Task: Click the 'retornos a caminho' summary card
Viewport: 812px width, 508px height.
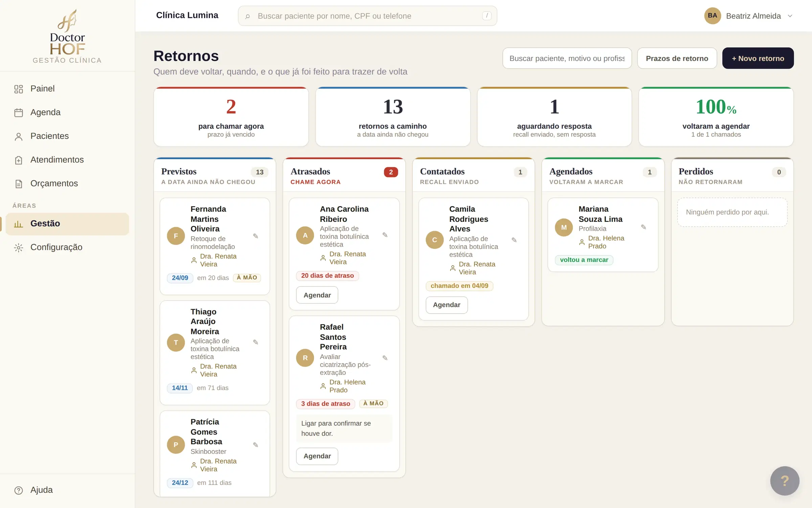Action: [393, 117]
